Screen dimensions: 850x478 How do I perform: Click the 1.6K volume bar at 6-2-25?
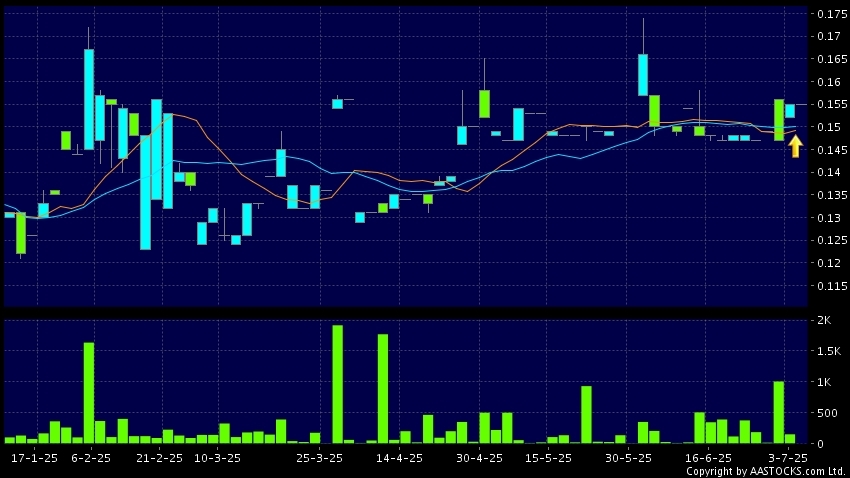[89, 393]
